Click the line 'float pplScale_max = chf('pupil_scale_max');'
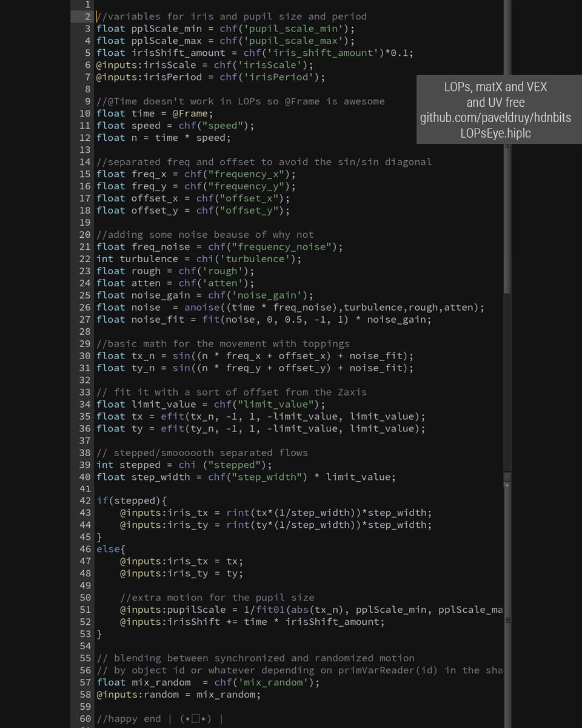 (x=226, y=41)
